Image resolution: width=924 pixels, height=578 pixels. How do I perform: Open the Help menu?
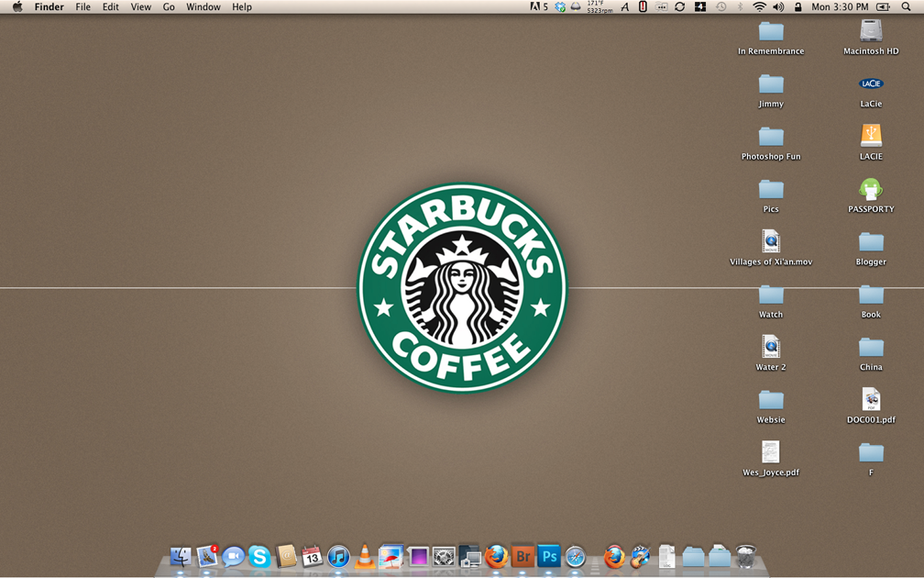click(x=242, y=7)
